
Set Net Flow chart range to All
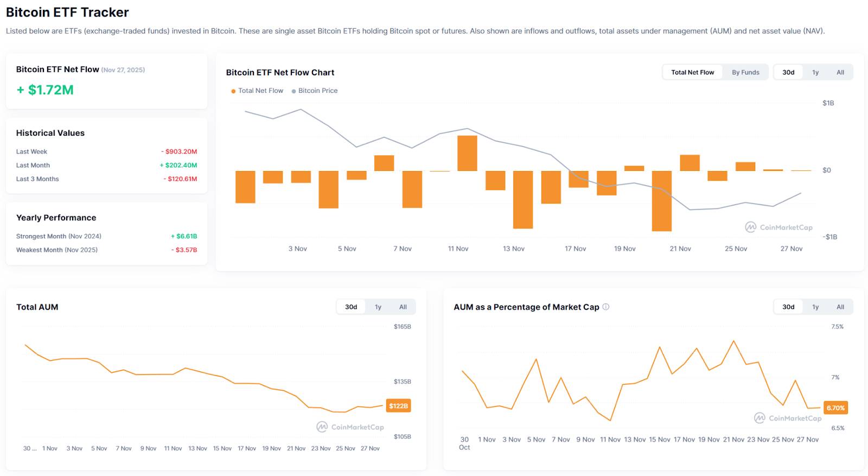(840, 72)
